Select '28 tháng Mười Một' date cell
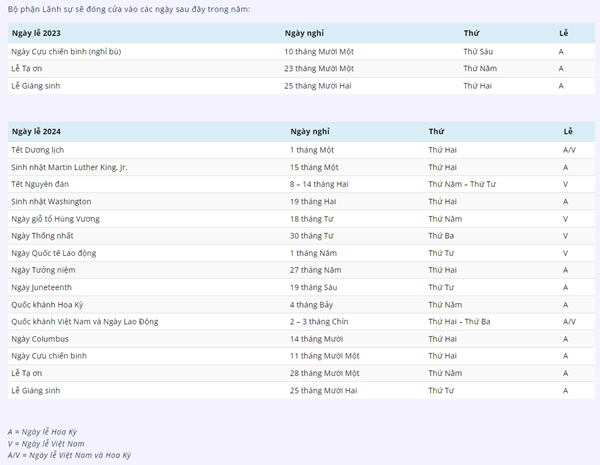The image size is (600, 465). coord(324,373)
